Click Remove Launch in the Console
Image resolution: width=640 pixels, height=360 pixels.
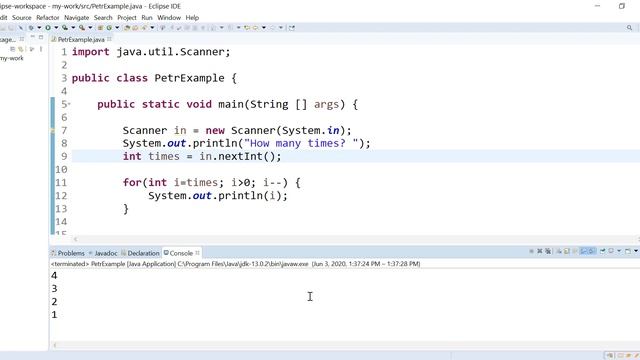[x=540, y=251]
